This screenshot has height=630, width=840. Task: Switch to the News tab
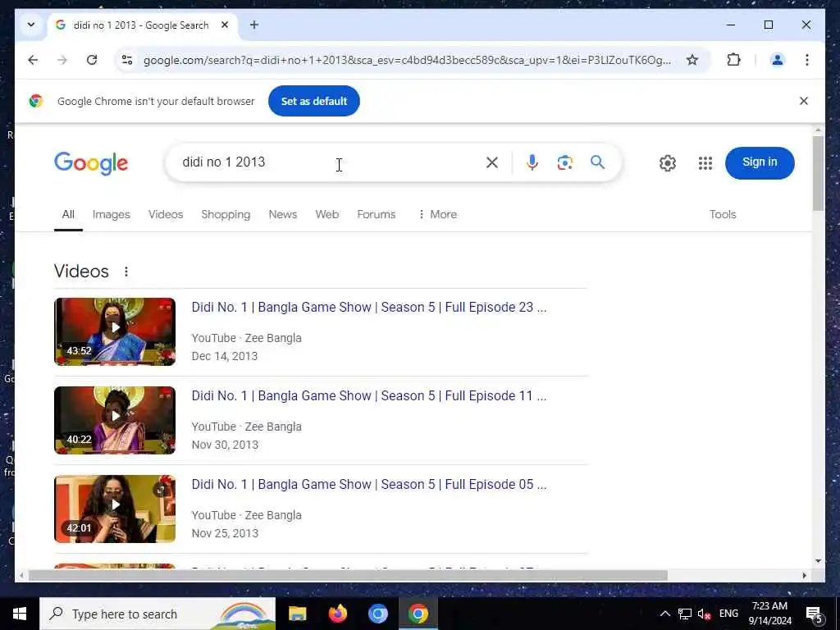tap(283, 214)
